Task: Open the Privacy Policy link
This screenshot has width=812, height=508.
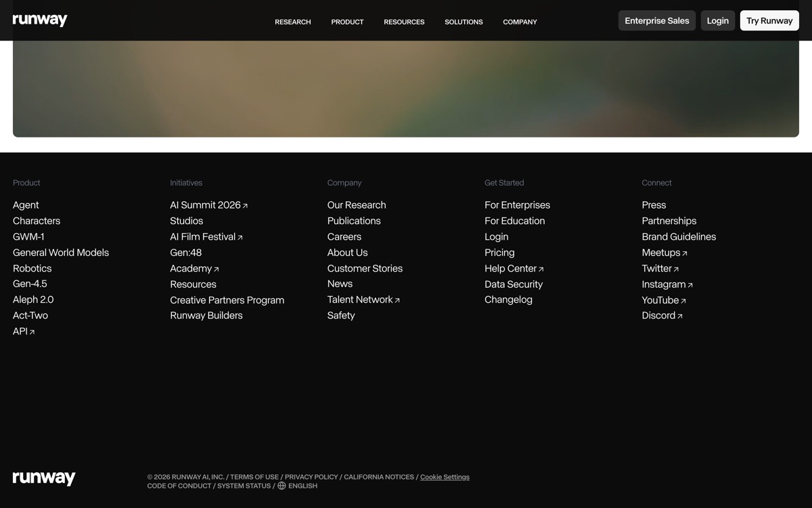Action: pos(311,477)
